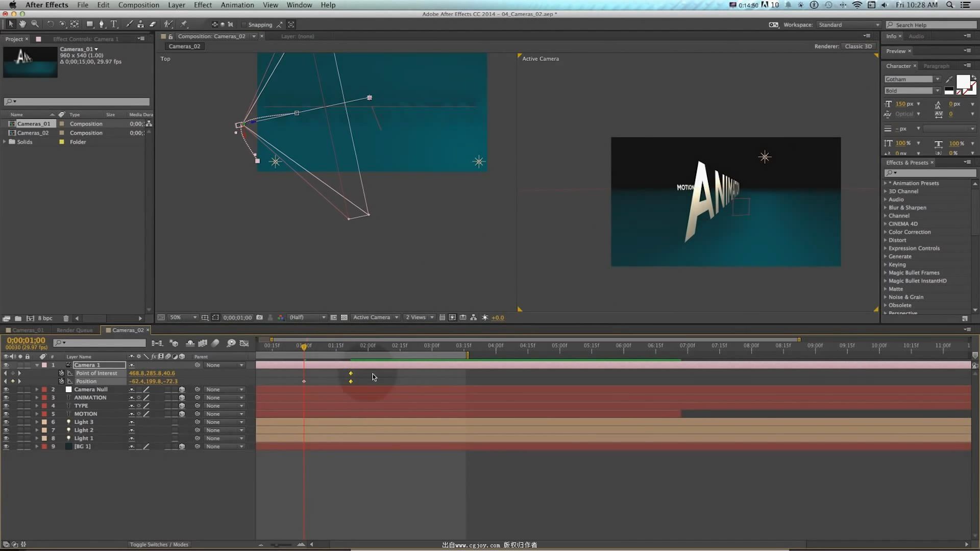Viewport: 980px width, 551px height.
Task: Hide the [BG 1] layer
Action: [x=6, y=447]
